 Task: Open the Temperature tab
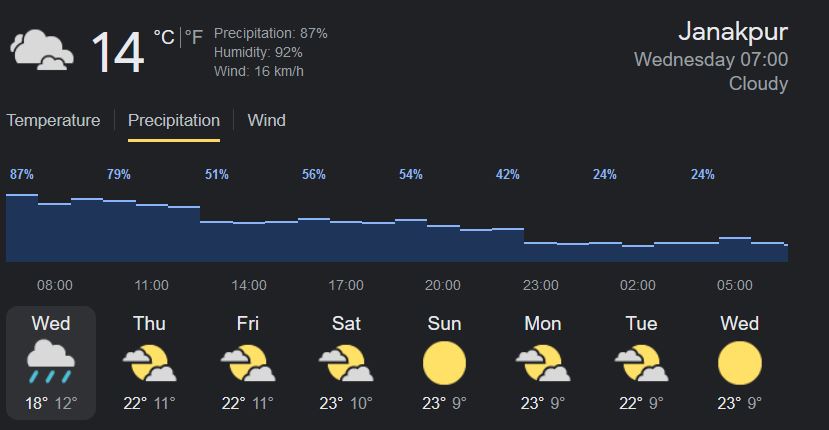[x=53, y=120]
